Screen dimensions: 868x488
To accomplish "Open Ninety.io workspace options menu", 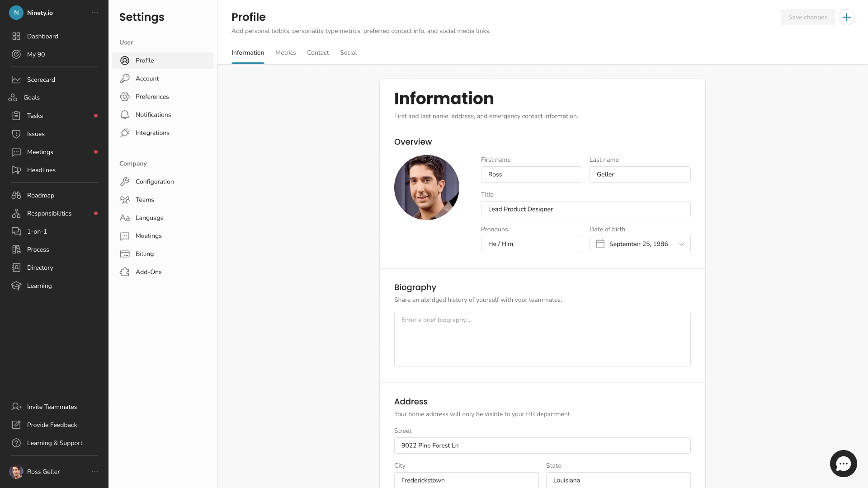I will (x=95, y=13).
